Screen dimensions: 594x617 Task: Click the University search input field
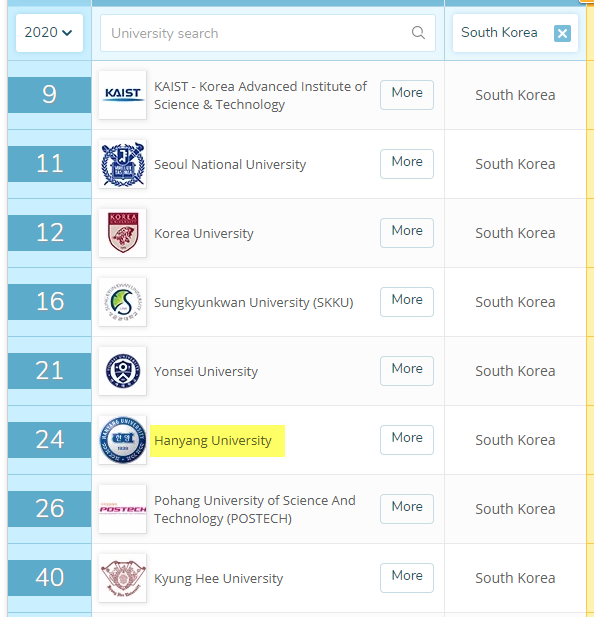(267, 33)
